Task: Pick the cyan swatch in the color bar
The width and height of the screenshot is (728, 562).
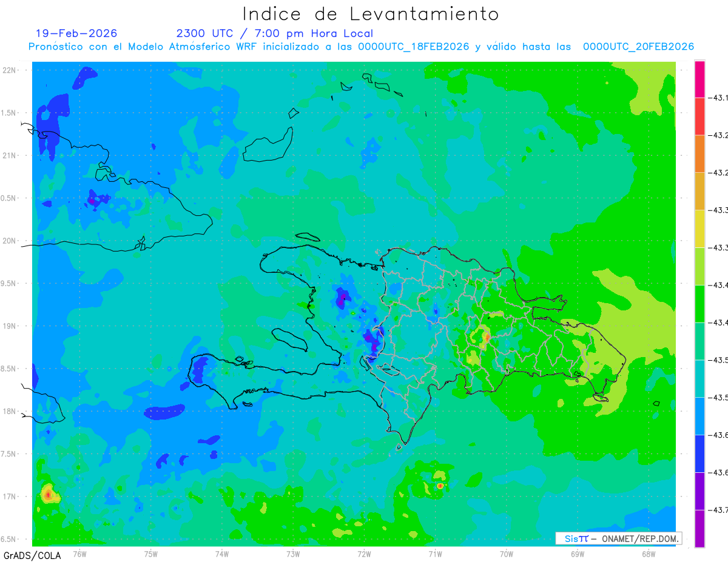Action: tap(699, 378)
